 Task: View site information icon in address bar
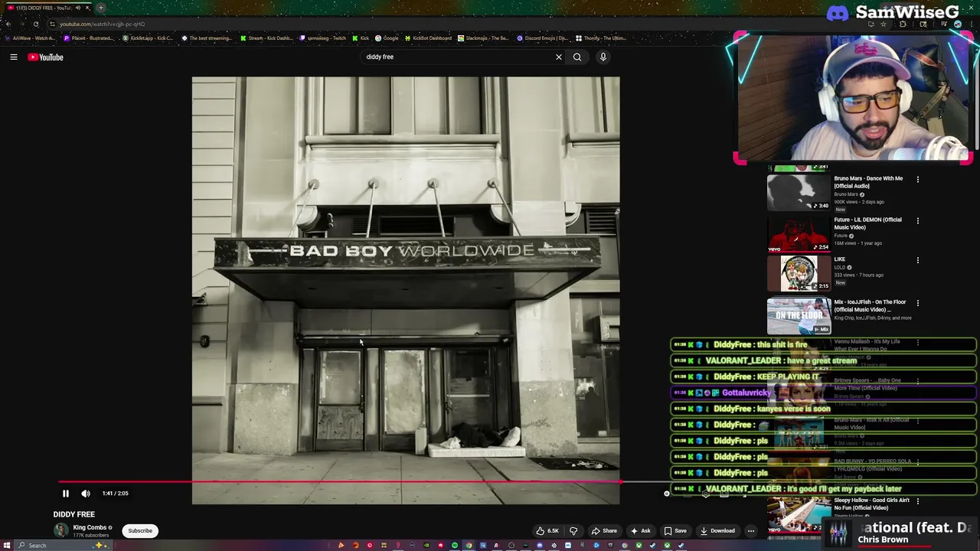pos(52,24)
